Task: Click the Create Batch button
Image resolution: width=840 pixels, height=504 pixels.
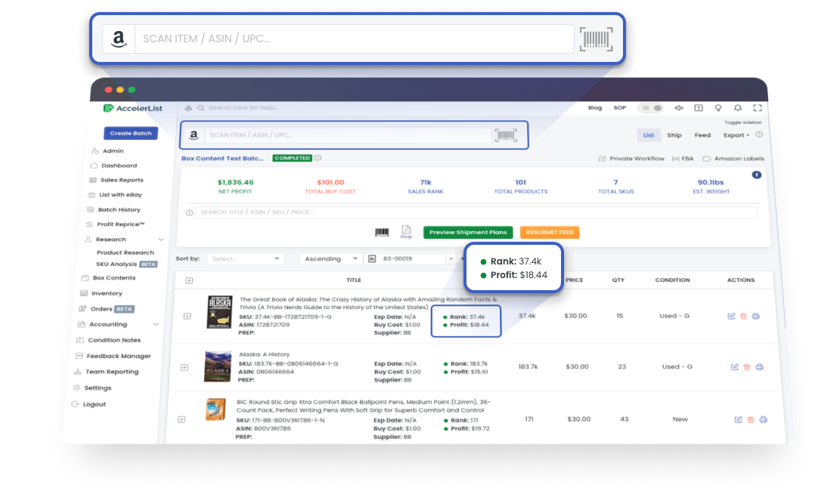Action: 131,133
